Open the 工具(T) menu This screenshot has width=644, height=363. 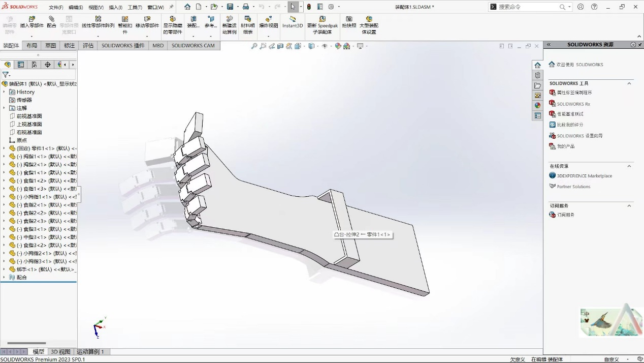(135, 8)
